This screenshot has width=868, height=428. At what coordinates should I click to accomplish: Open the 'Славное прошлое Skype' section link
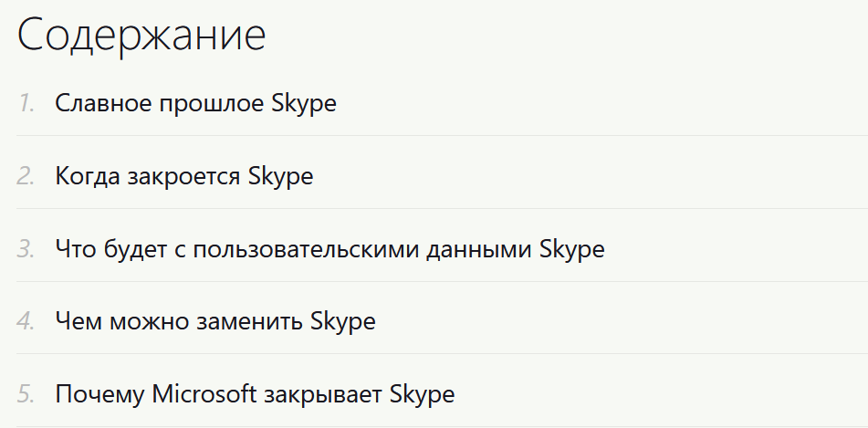click(x=195, y=103)
